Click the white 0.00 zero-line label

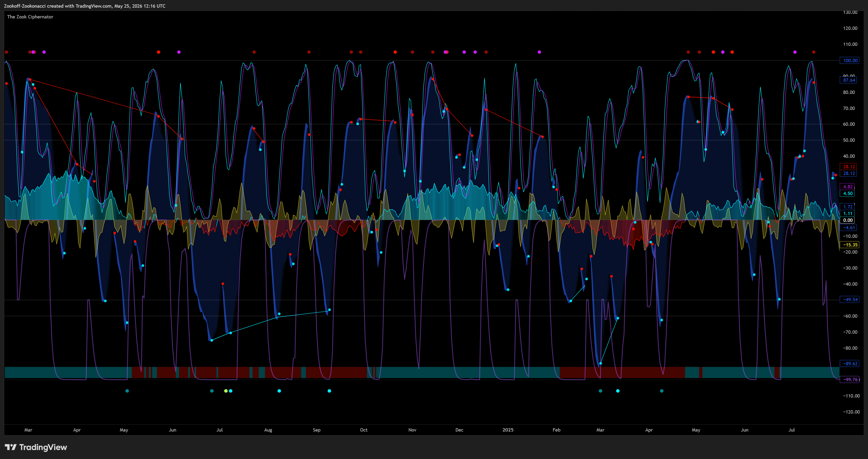[847, 220]
